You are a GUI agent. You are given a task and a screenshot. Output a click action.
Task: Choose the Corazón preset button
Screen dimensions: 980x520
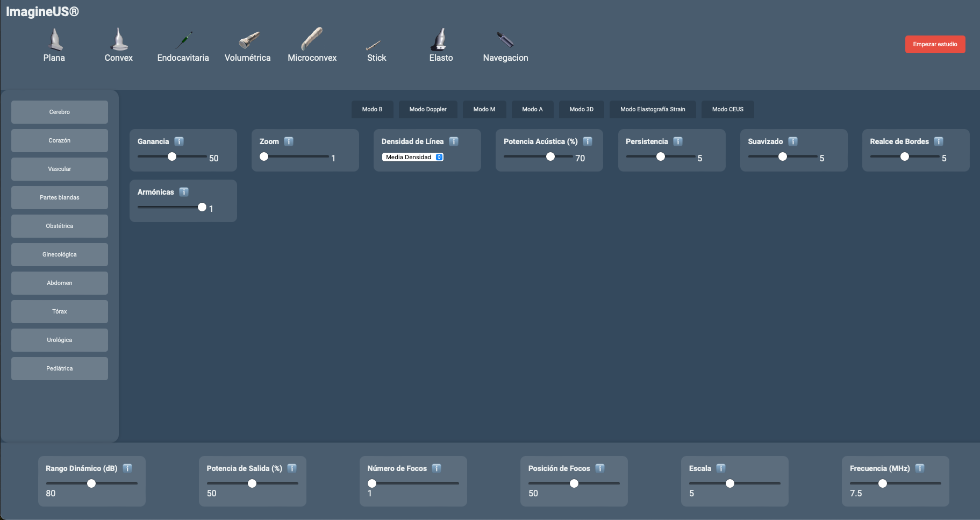coord(60,140)
